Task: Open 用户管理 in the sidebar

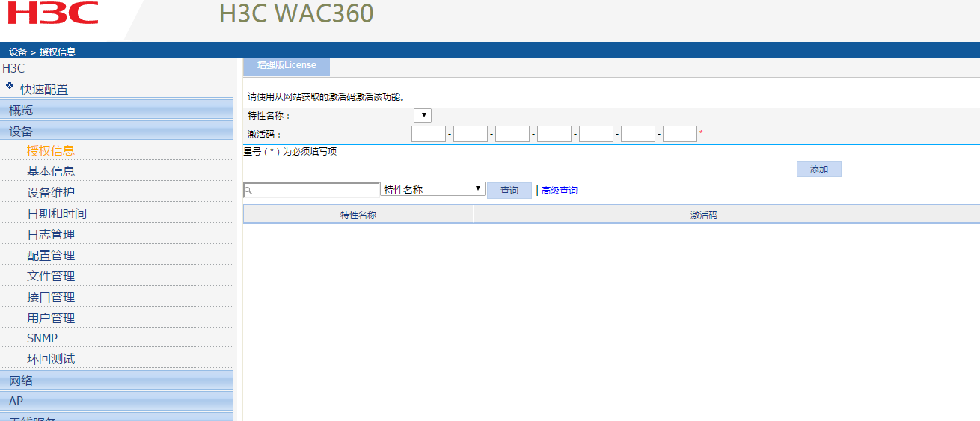Action: 51,318
